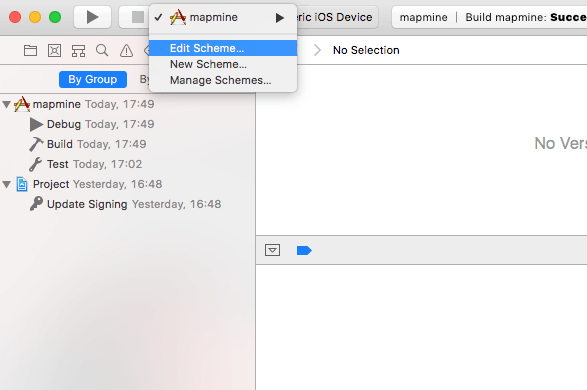Select the By Group filter button

coord(92,79)
